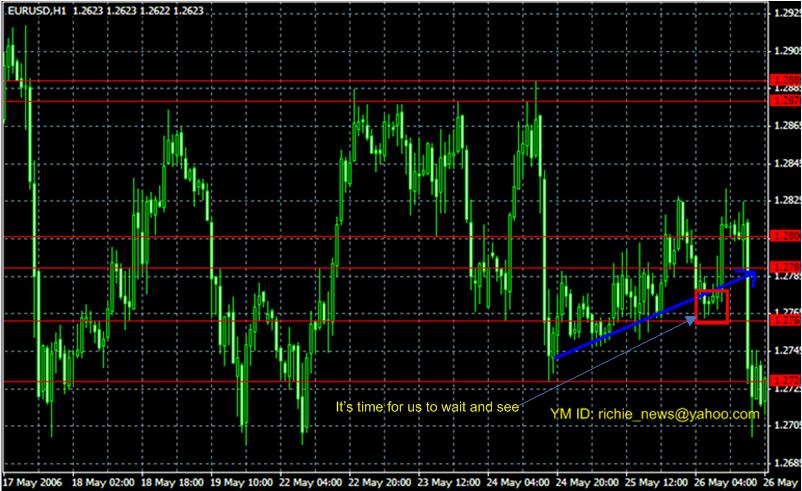The image size is (802, 491).
Task: Click the "24 May 20:00" time axis label
Action: point(587,482)
